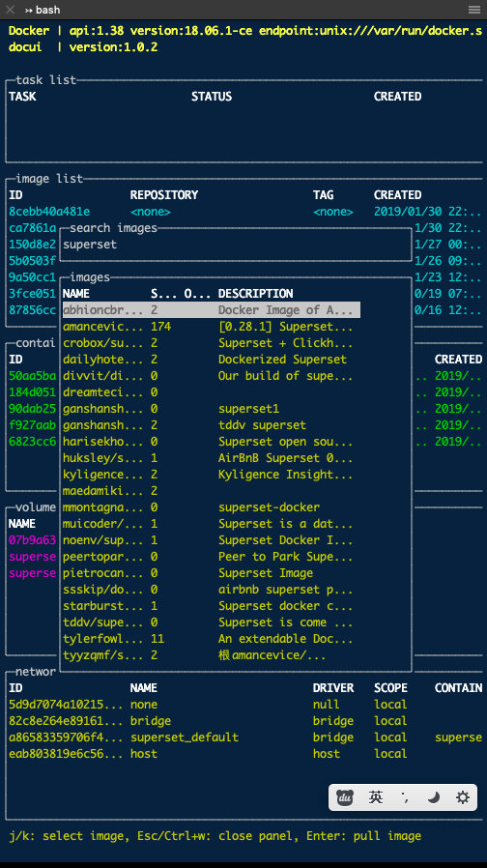Click network ID 5d9d7074a10215...

66,704
